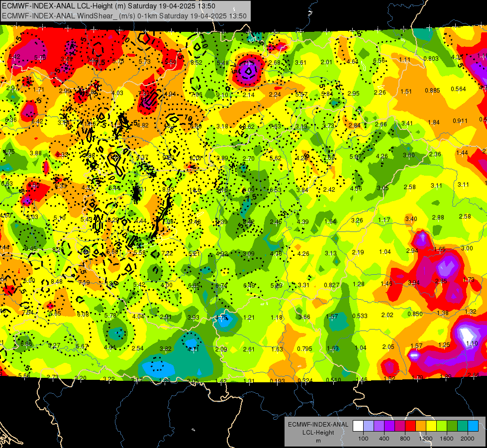Click the 2000 legend scale value
487x448 pixels.
(467, 439)
